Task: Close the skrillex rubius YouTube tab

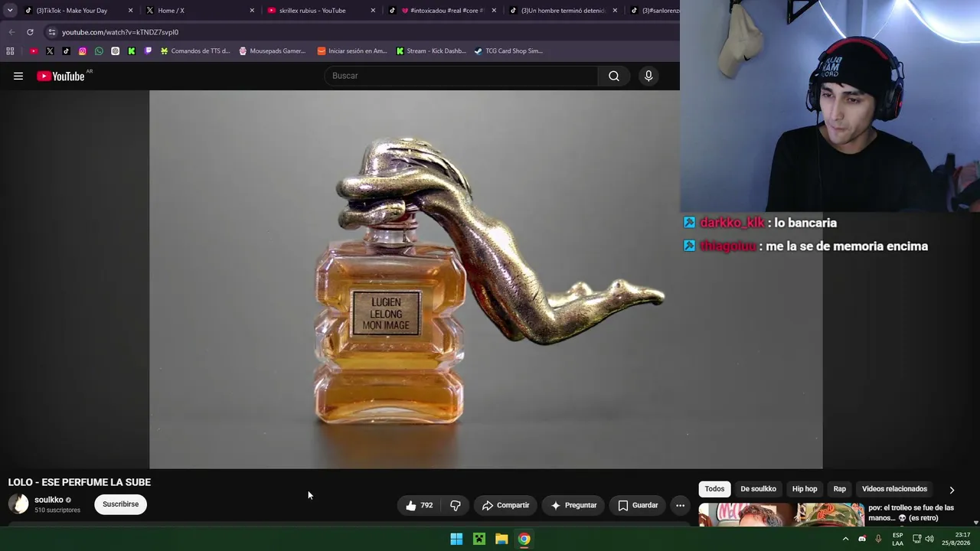Action: coord(373,11)
